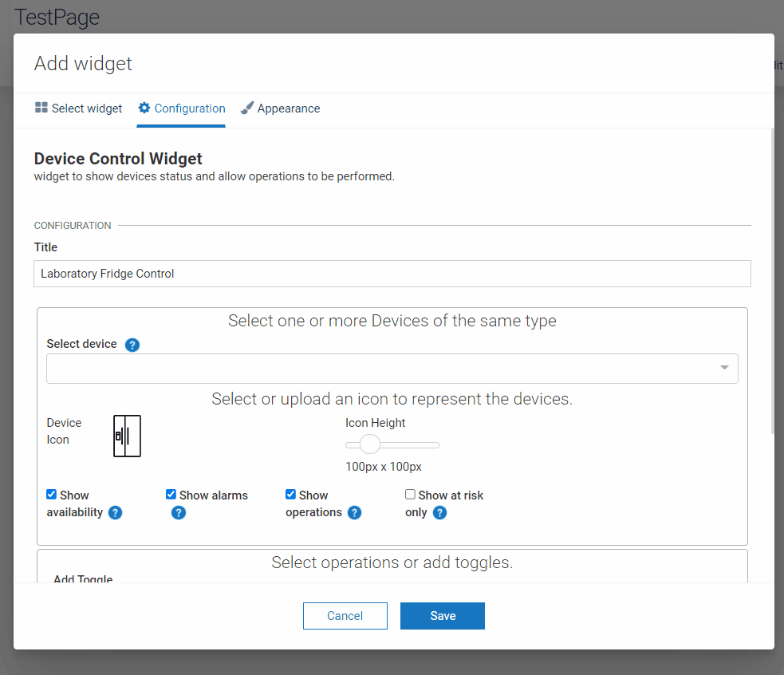Click the Icon Height slider handle
The height and width of the screenshot is (675, 784).
[370, 444]
